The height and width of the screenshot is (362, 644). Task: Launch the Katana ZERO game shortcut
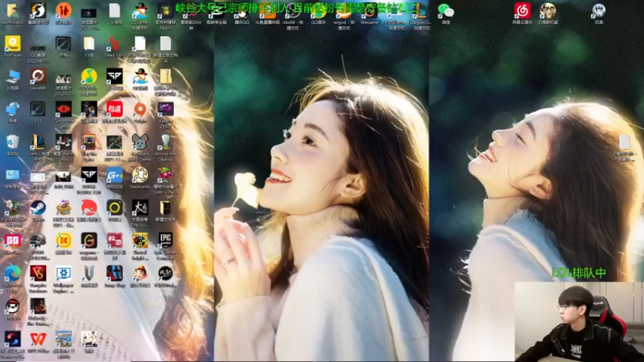[166, 109]
